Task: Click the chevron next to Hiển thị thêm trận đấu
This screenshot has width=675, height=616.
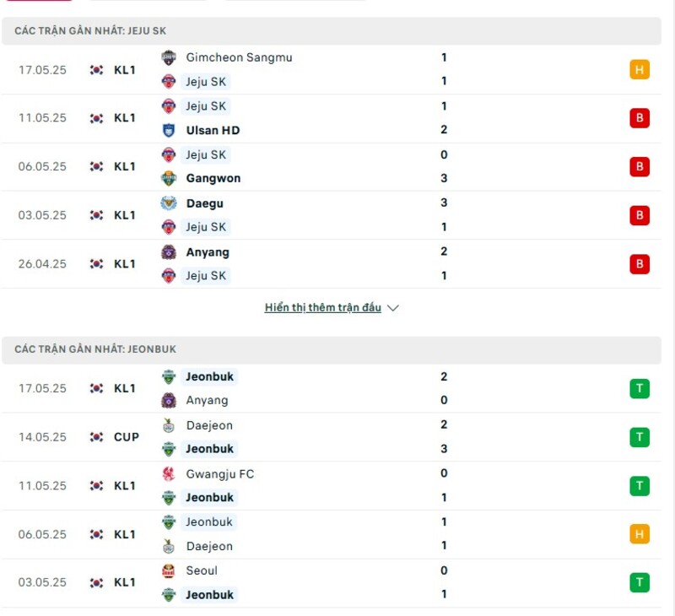Action: click(392, 307)
